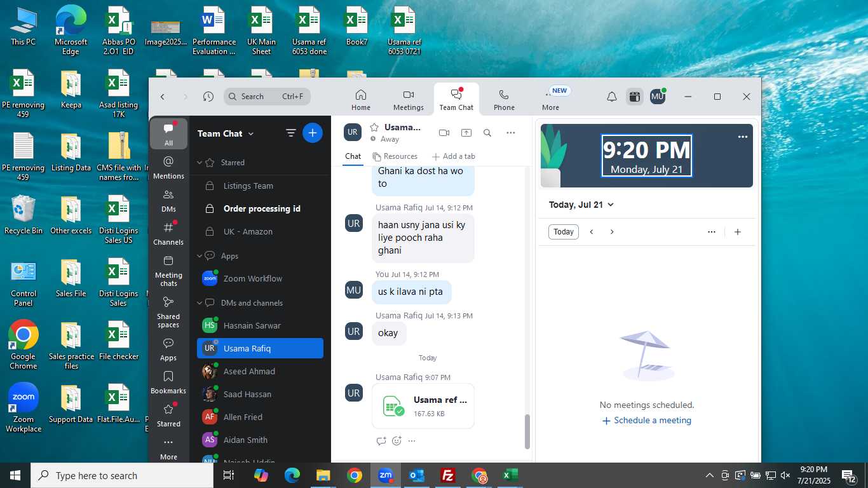Open FileZilla from the taskbar

(448, 475)
